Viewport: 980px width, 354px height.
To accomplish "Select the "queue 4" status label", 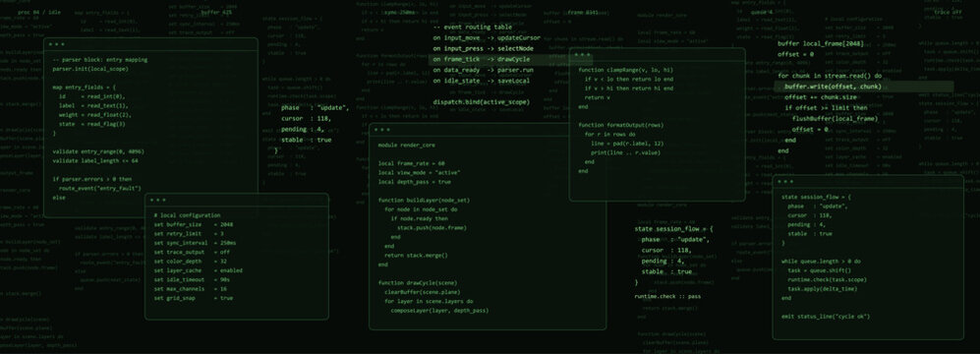I will pos(762,12).
